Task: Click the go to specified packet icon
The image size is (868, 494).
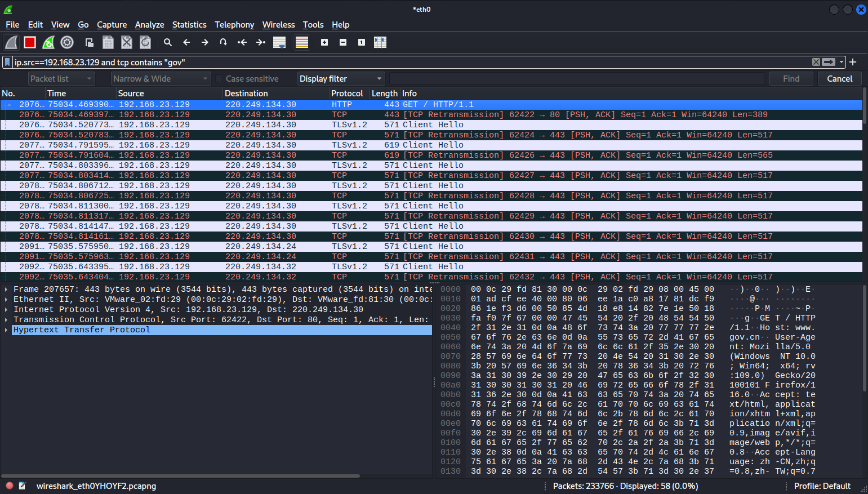Action: 224,42
